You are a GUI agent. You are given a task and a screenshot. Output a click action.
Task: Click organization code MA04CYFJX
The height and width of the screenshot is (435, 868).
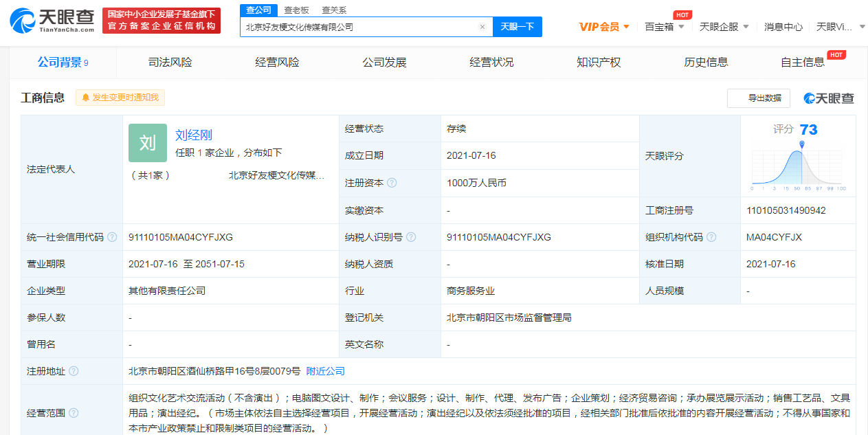(774, 237)
